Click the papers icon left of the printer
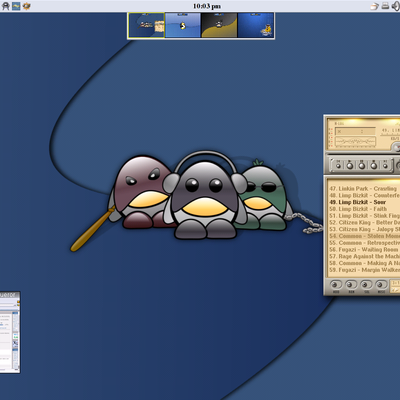The width and height of the screenshot is (400, 400). pyautogui.click(x=375, y=6)
